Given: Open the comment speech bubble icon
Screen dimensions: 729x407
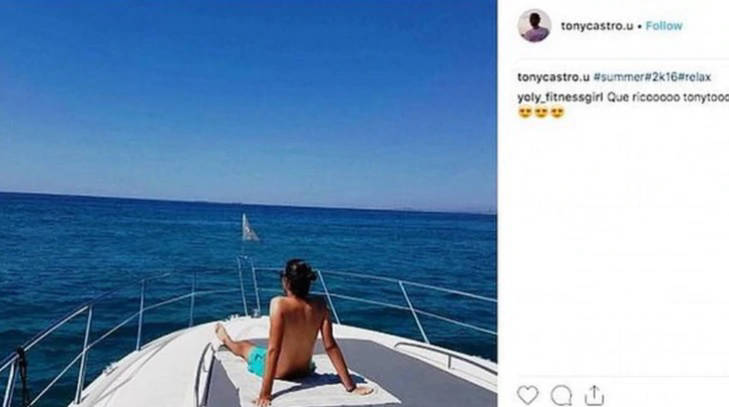Looking at the screenshot, I should coord(561,396).
